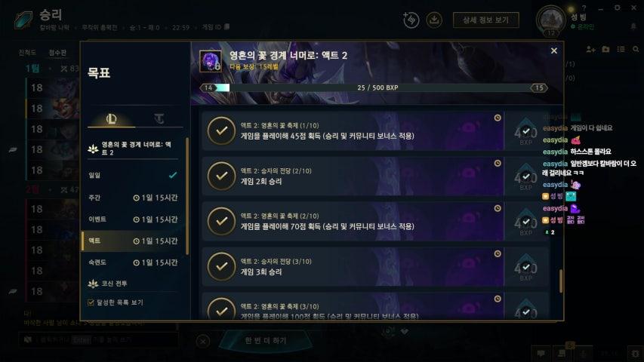Open the 이벤트 event missions category
This screenshot has width=644, height=362.
click(133, 219)
